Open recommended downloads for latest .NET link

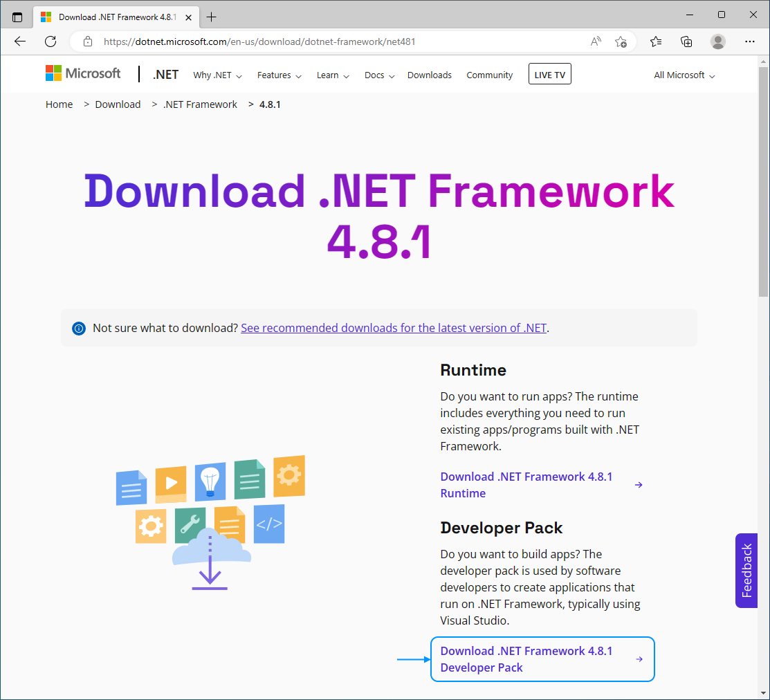coord(394,329)
